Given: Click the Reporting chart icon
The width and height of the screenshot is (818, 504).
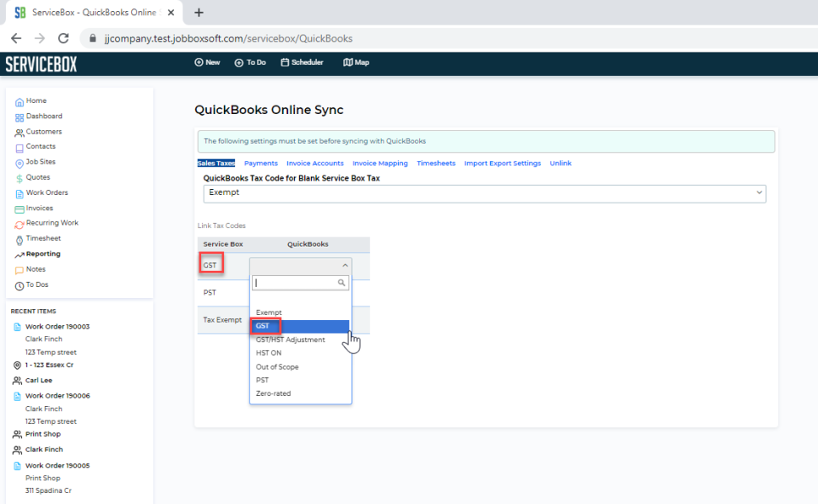Looking at the screenshot, I should tap(20, 255).
